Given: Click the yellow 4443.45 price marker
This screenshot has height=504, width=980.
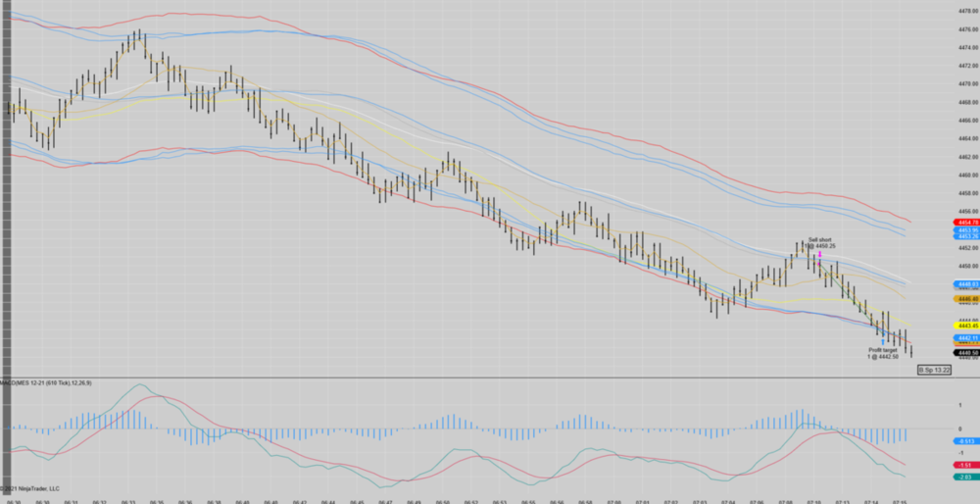Looking at the screenshot, I should point(965,327).
